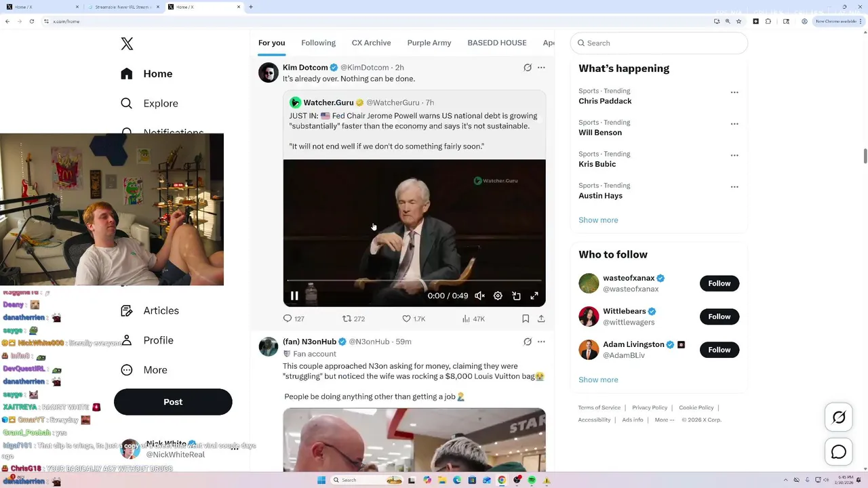The image size is (868, 488).
Task: Unmute the video volume
Action: (x=479, y=296)
